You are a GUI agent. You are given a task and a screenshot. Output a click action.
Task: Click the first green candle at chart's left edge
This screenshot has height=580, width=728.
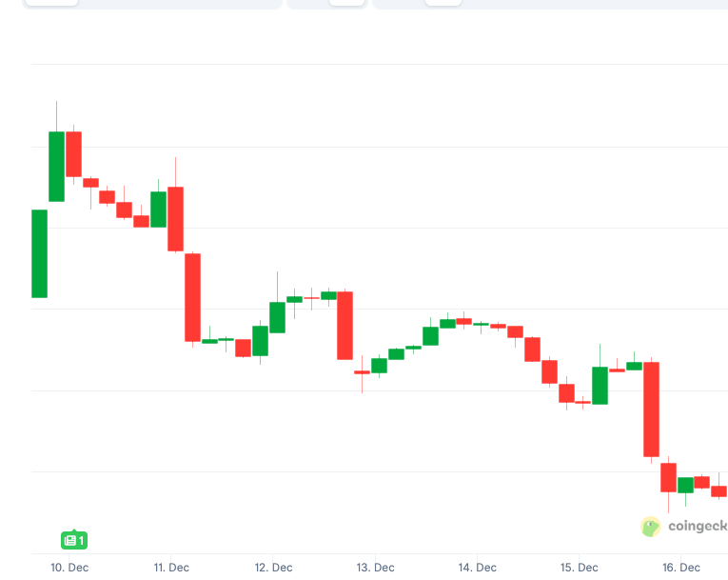tap(39, 253)
